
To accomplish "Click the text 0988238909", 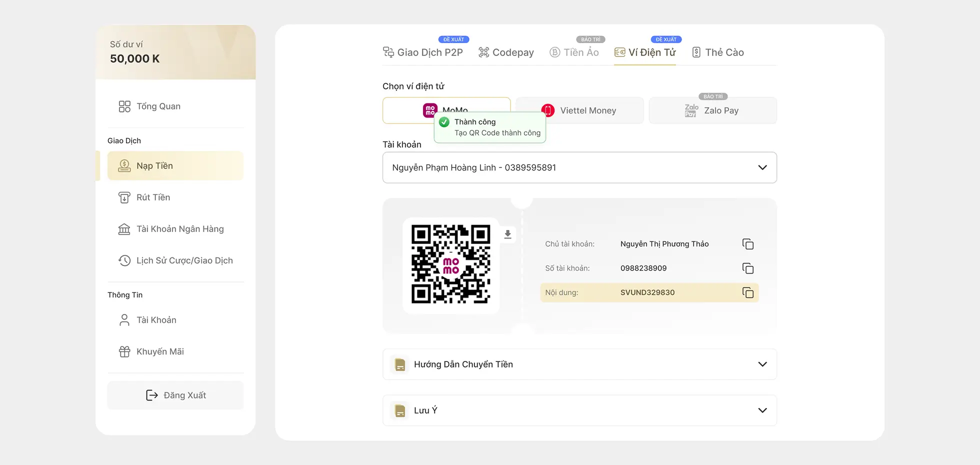I will click(x=643, y=268).
